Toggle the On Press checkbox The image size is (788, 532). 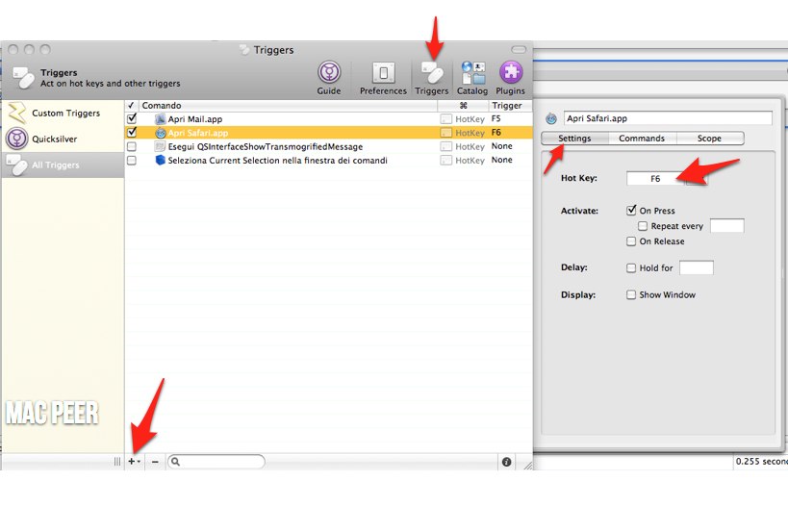[631, 211]
